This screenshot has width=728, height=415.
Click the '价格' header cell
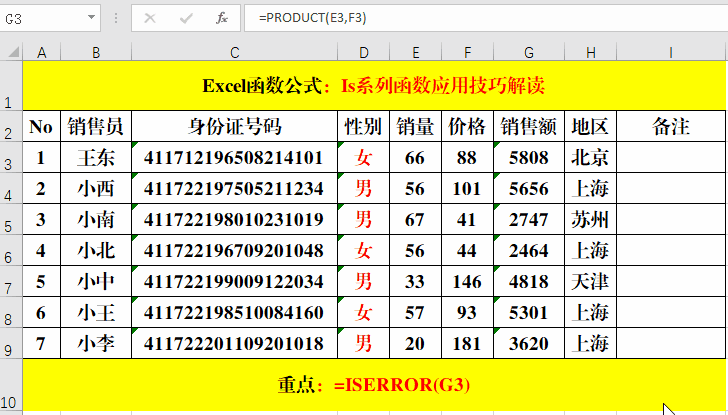(x=468, y=126)
